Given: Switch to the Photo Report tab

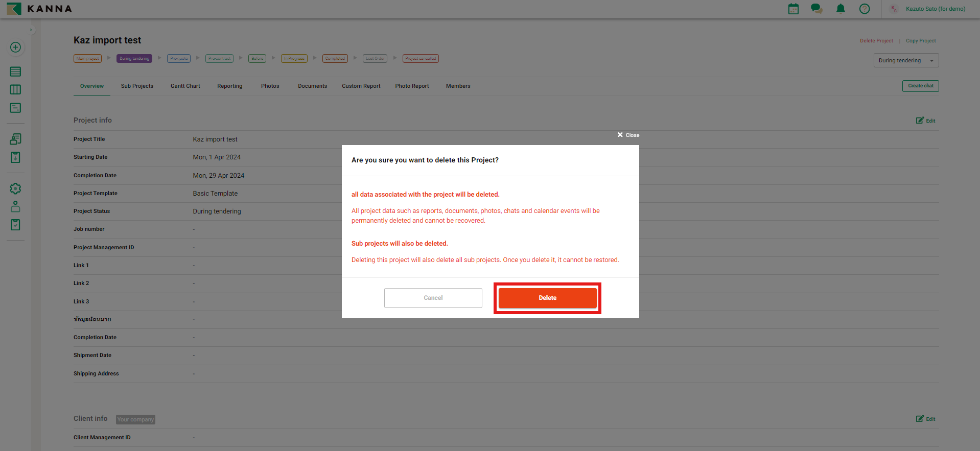Looking at the screenshot, I should pos(411,86).
